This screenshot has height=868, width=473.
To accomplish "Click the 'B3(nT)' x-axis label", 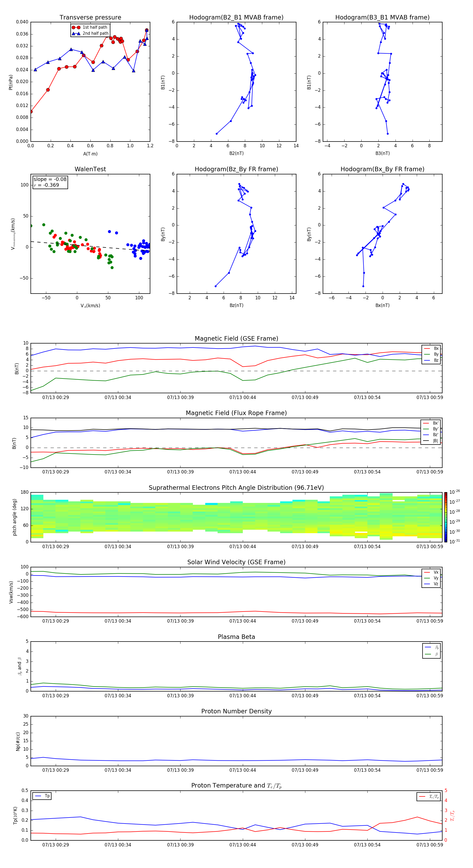I will (382, 153).
